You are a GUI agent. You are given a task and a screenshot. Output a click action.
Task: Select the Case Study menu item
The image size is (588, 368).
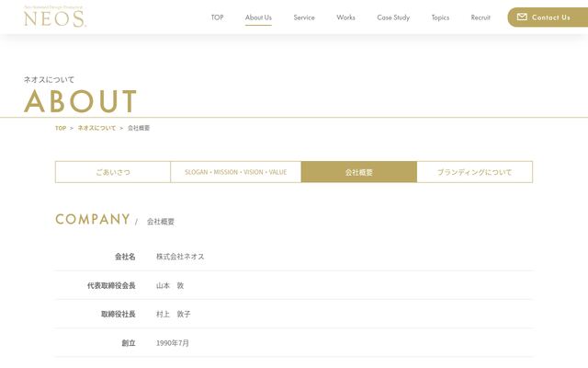pyautogui.click(x=393, y=17)
